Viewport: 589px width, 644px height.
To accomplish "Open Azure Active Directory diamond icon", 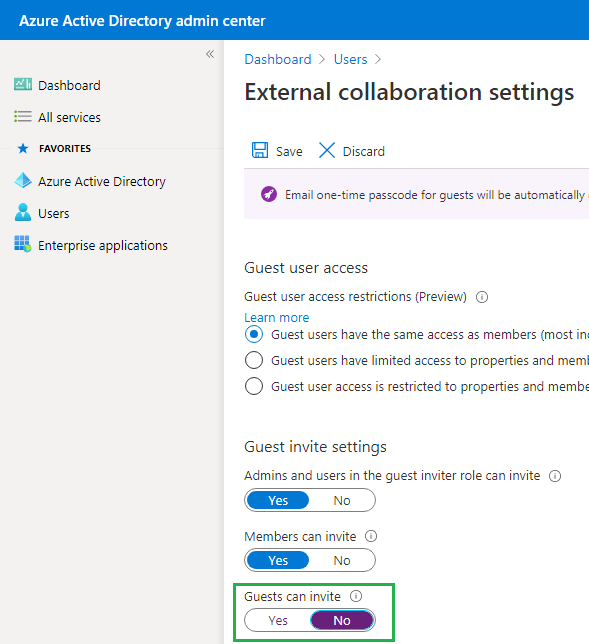I will point(23,181).
